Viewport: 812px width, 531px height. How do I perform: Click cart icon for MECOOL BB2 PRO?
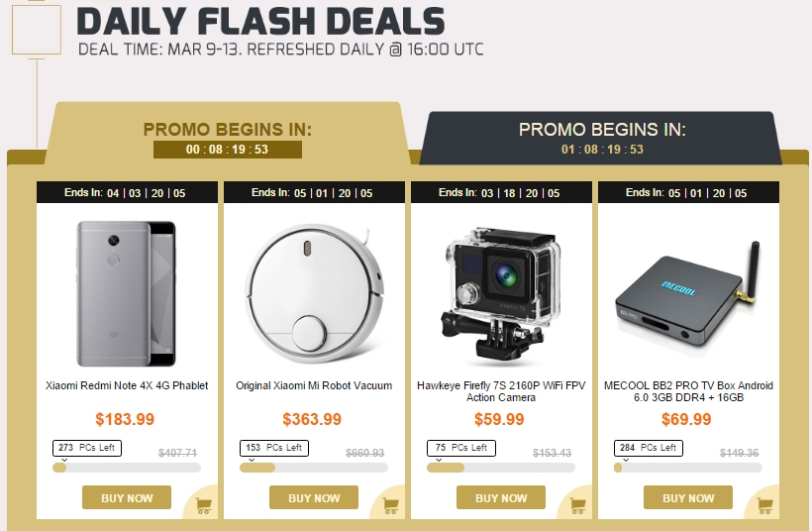(764, 505)
